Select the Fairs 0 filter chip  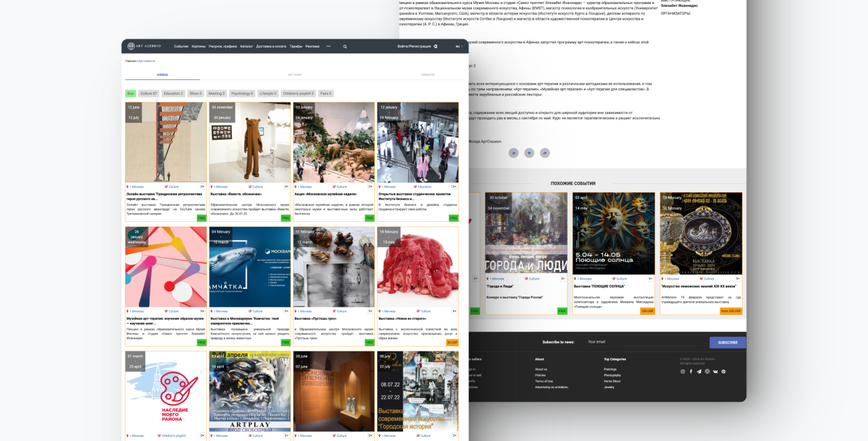tap(325, 94)
